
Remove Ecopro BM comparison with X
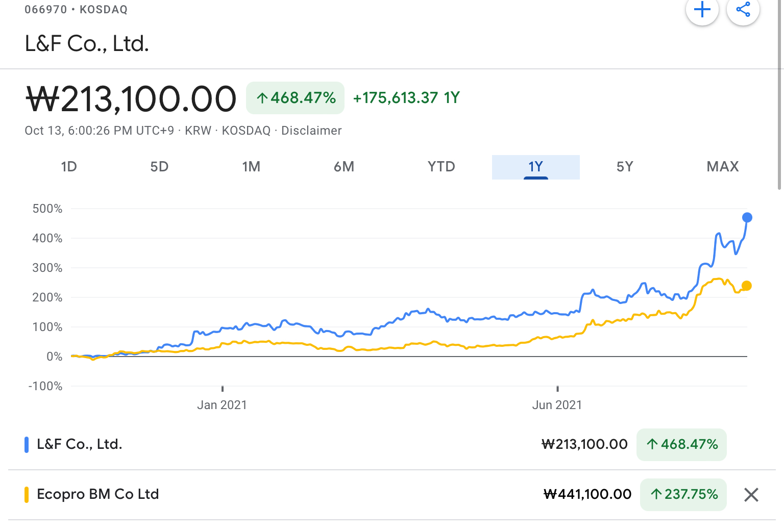pos(751,495)
